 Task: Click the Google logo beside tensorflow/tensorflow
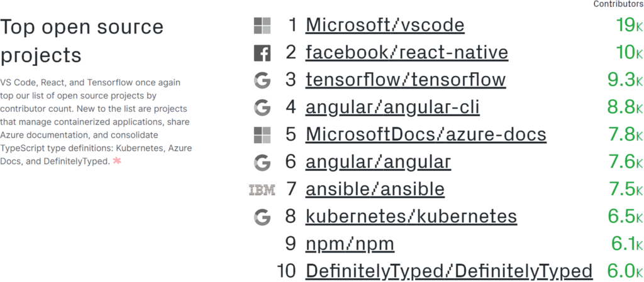pos(262,80)
